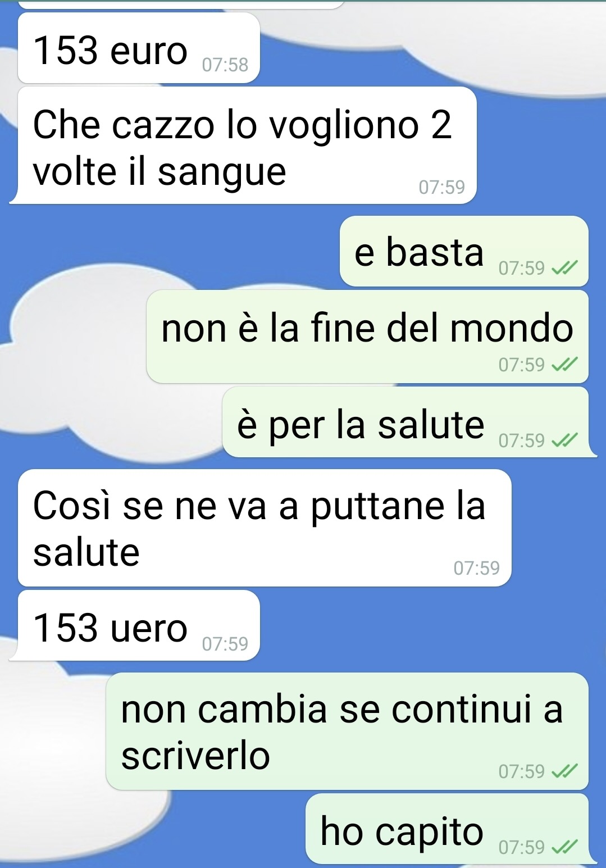The height and width of the screenshot is (868, 606).
Task: Tap the 'e basta' sent message
Action: point(464,251)
